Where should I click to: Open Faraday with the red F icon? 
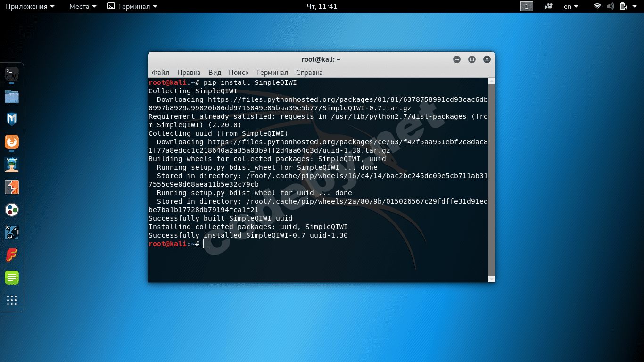(x=12, y=255)
